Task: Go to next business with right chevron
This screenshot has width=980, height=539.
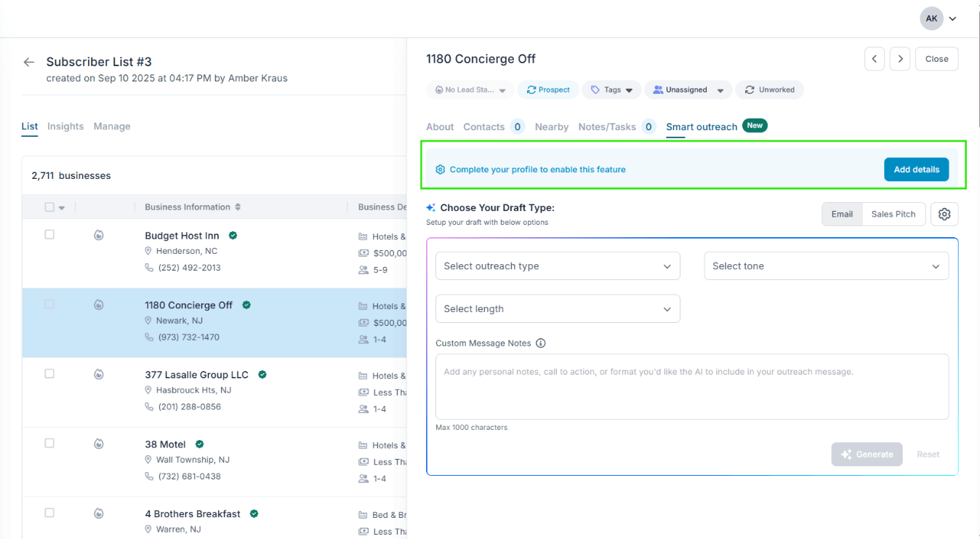Action: 900,59
